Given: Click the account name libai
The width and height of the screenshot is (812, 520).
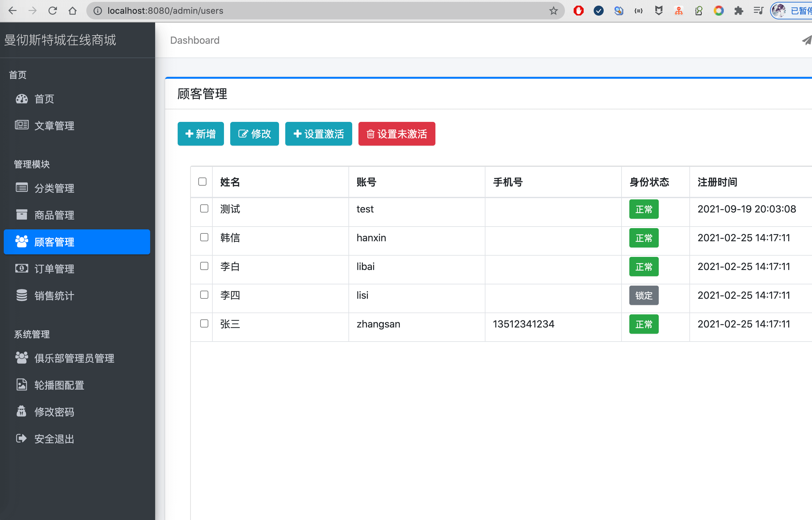Looking at the screenshot, I should pos(365,267).
